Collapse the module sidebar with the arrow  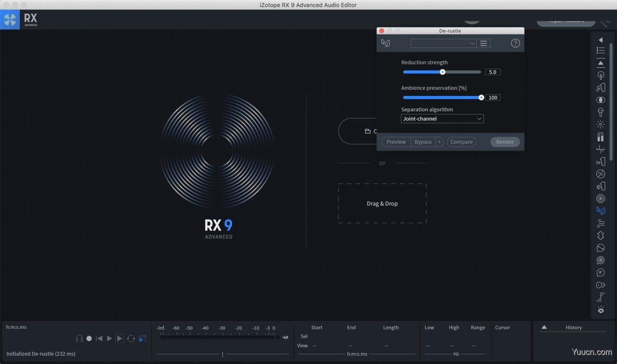(x=601, y=40)
